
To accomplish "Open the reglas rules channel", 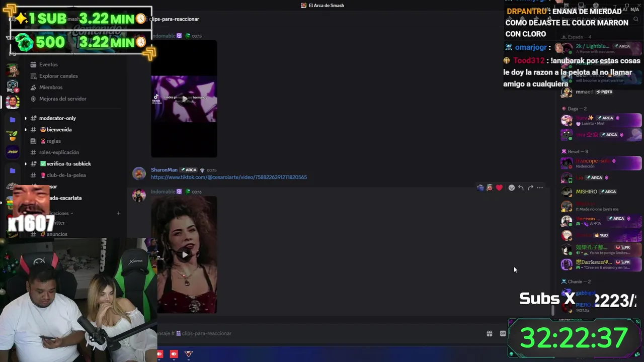I will [x=50, y=141].
